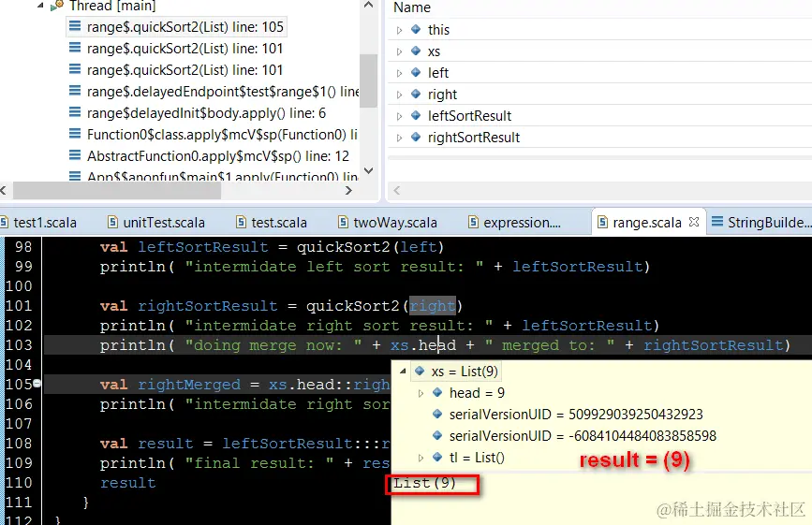Click the 'left' variable diamond icon
The width and height of the screenshot is (812, 525).
[x=416, y=72]
